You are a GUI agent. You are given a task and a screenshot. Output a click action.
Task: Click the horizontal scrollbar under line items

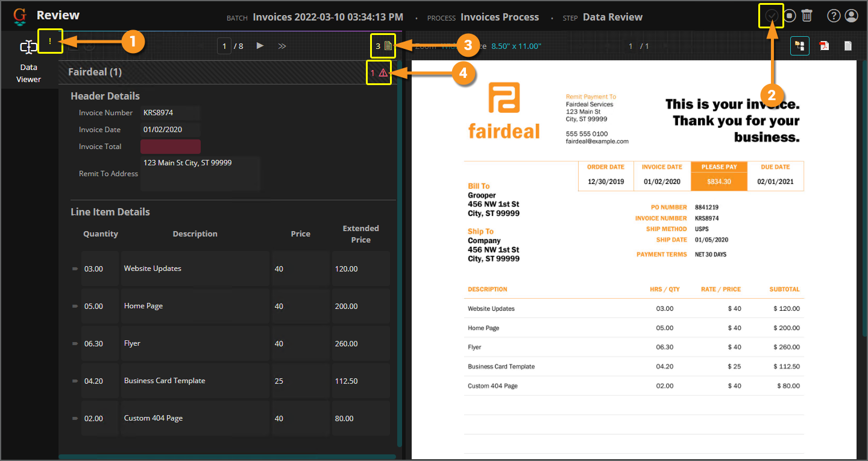[x=227, y=457]
